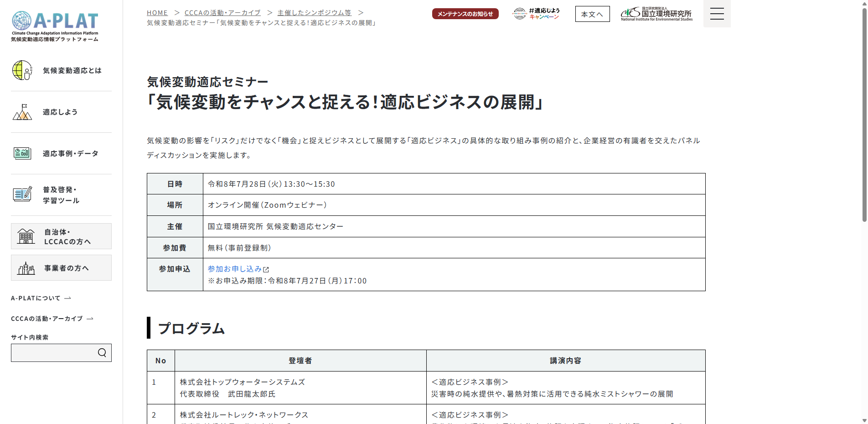
Task: Click 代表取締役 武田龍太郎氏 text
Action: click(x=227, y=394)
